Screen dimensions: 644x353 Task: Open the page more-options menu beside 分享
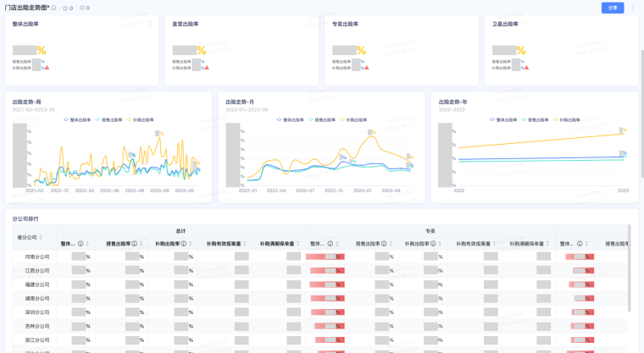[633, 8]
